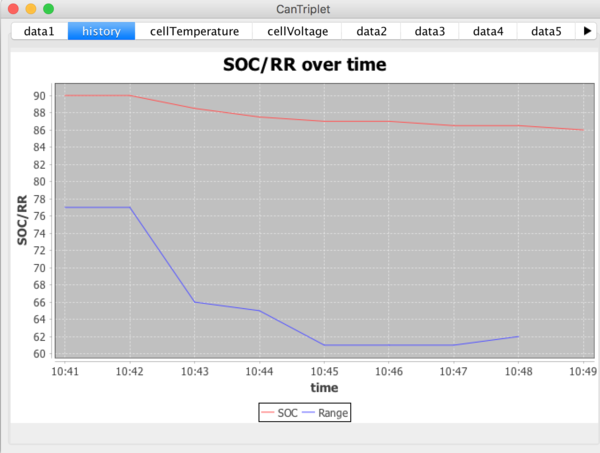The height and width of the screenshot is (453, 600).
Task: Click the 62 value on the y-axis
Action: (39, 337)
